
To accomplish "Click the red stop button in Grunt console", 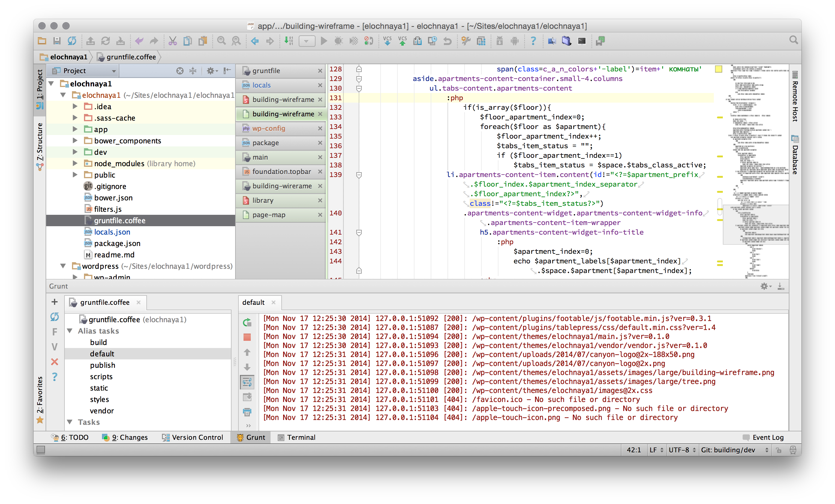I will click(x=247, y=337).
